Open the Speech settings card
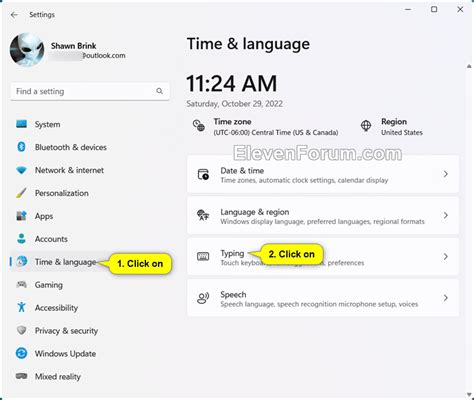This screenshot has height=400, width=474. coord(323,298)
